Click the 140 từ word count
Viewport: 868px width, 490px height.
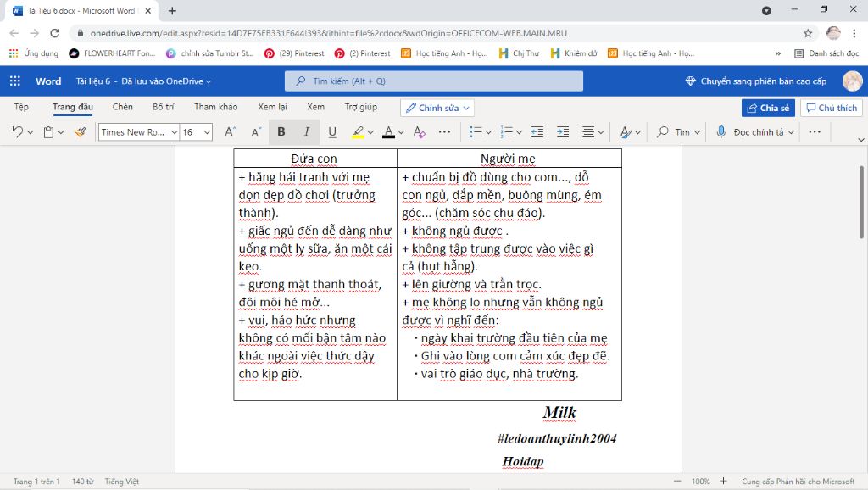click(82, 482)
